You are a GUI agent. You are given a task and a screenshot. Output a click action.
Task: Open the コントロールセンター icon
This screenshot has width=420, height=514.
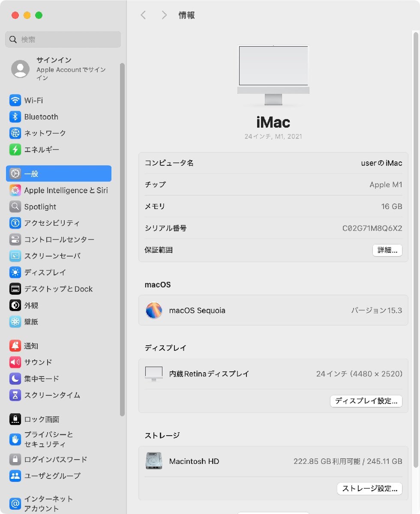pos(15,239)
